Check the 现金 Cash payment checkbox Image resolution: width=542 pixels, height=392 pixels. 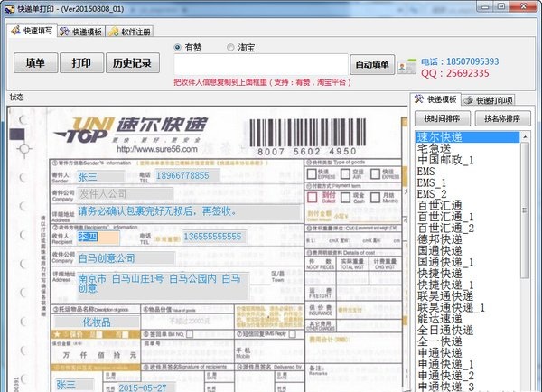(x=345, y=198)
